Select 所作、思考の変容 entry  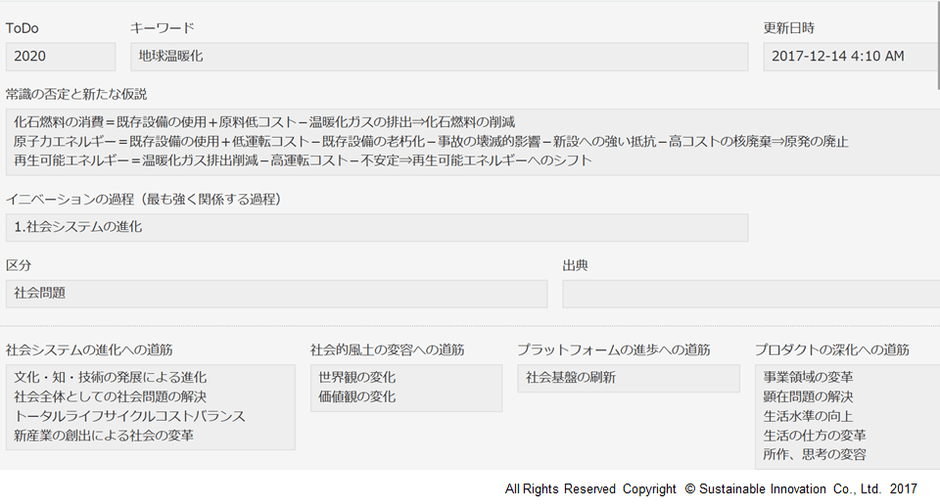click(x=815, y=454)
